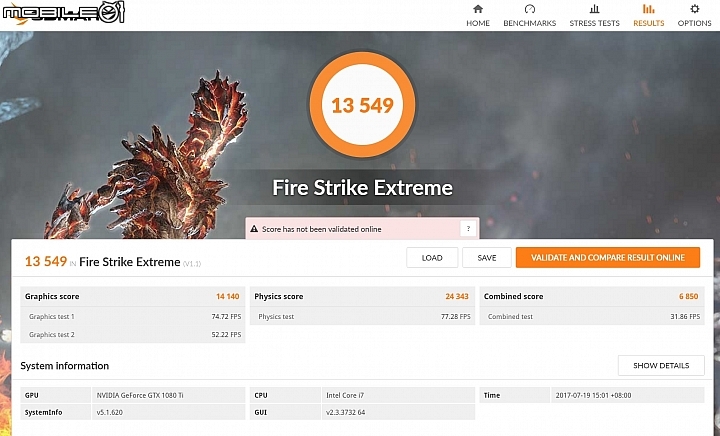Click GUI version v2.3.3732 64
This screenshot has width=720, height=436.
coord(346,412)
